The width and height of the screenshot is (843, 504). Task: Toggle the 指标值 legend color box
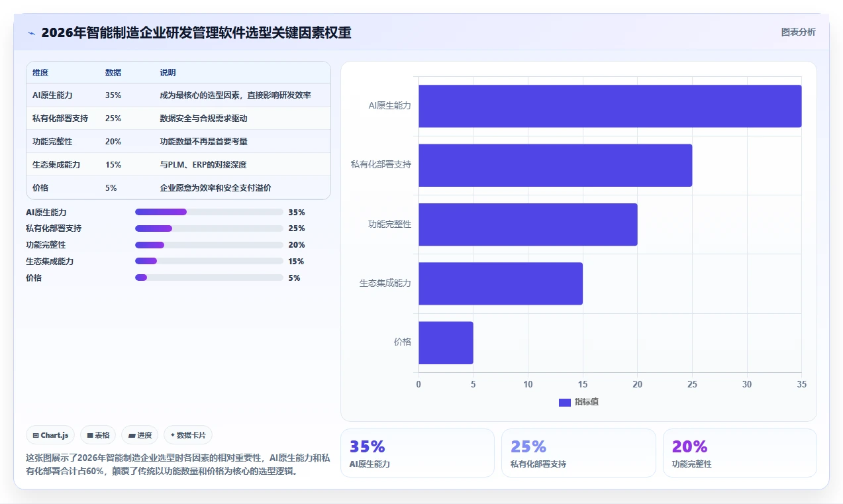tap(565, 402)
